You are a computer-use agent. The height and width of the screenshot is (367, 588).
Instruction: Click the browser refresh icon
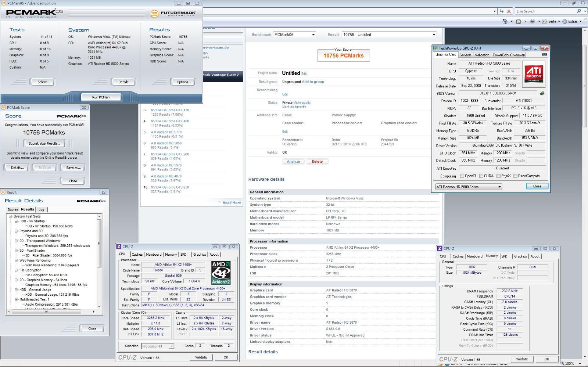[x=501, y=11]
